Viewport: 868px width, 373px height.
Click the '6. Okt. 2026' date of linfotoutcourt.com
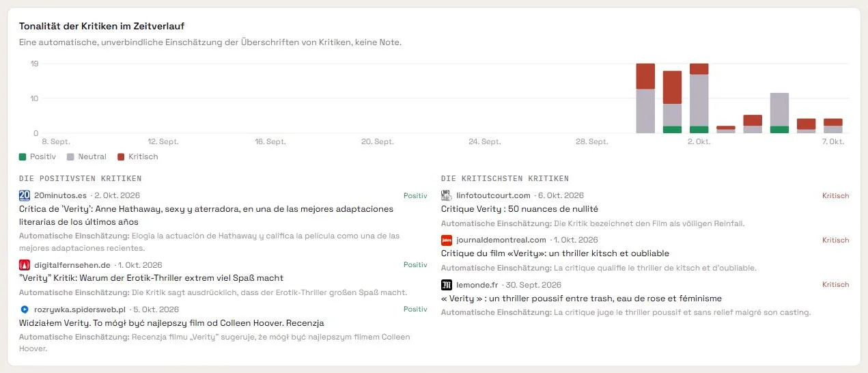(x=562, y=195)
